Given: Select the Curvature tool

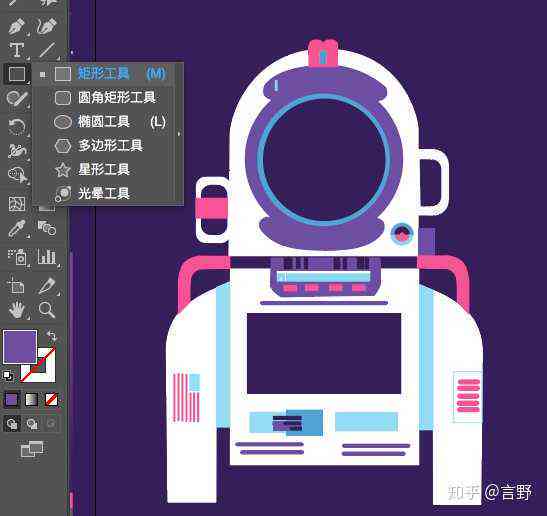Looking at the screenshot, I should pyautogui.click(x=47, y=26).
